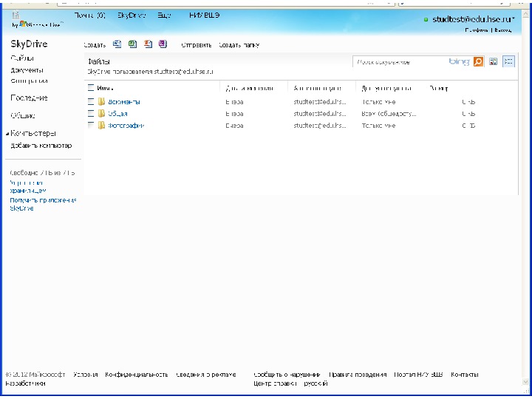This screenshot has width=532, height=399.
Task: Sort by the date modified column header
Action: [250, 88]
